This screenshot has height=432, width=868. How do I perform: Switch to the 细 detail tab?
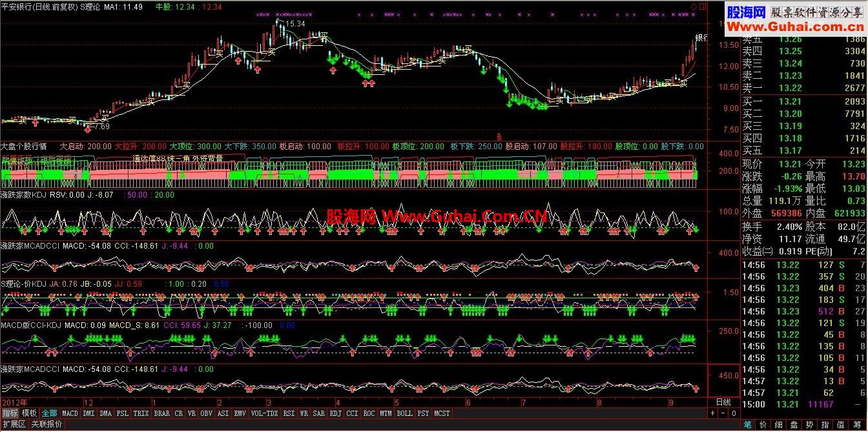pyautogui.click(x=779, y=424)
